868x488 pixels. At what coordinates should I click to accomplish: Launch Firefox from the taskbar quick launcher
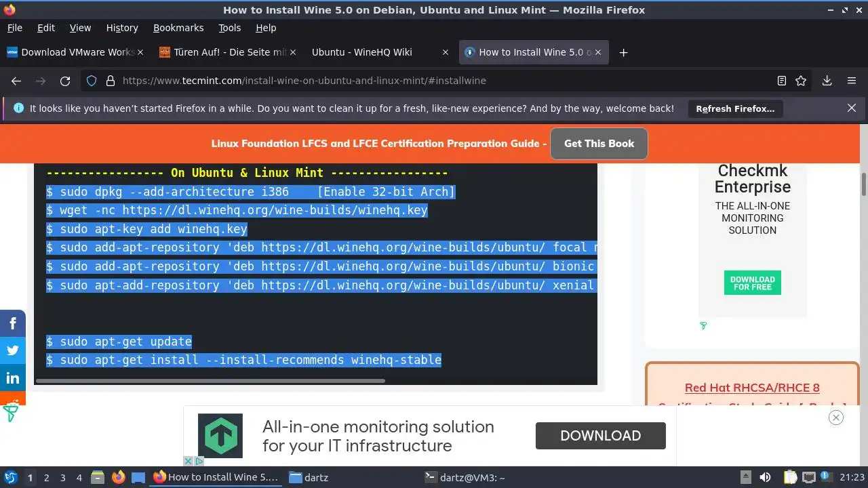coord(118,477)
